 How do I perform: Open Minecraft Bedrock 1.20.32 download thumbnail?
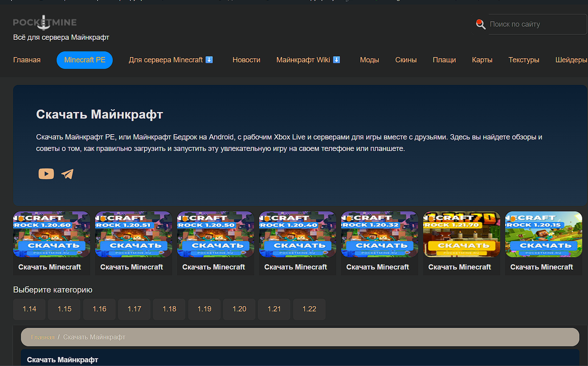[379, 234]
